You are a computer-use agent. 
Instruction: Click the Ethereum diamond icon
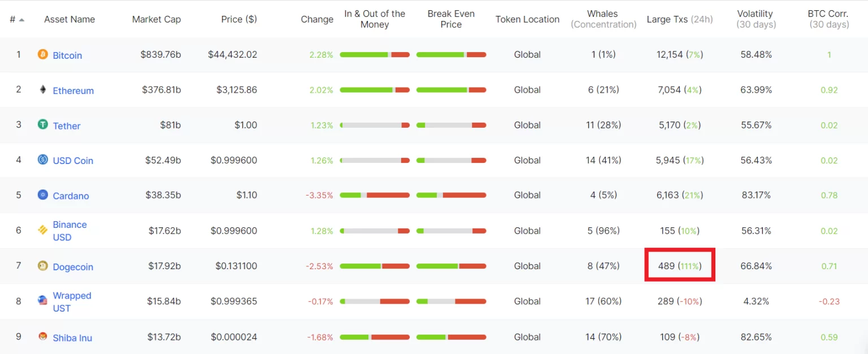point(42,89)
